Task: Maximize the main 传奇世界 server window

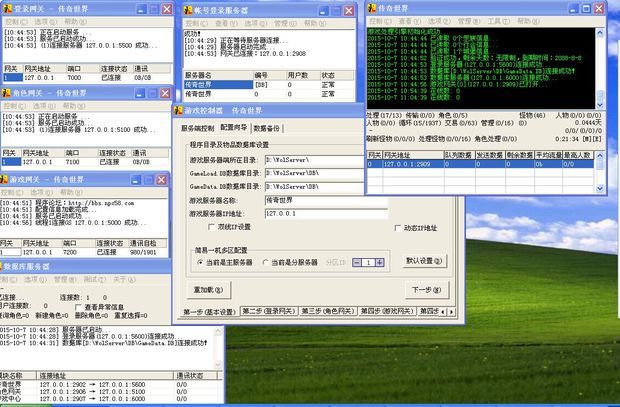Action: 586,8
